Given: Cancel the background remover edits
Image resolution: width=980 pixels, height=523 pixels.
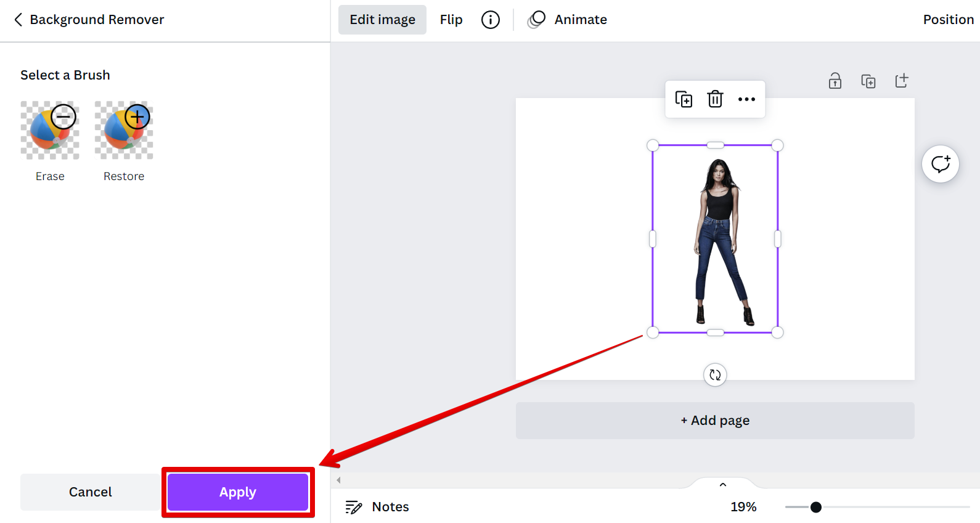Looking at the screenshot, I should pyautogui.click(x=91, y=492).
